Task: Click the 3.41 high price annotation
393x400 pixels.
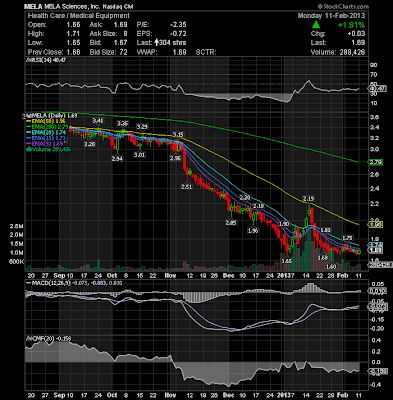Action: pos(98,120)
